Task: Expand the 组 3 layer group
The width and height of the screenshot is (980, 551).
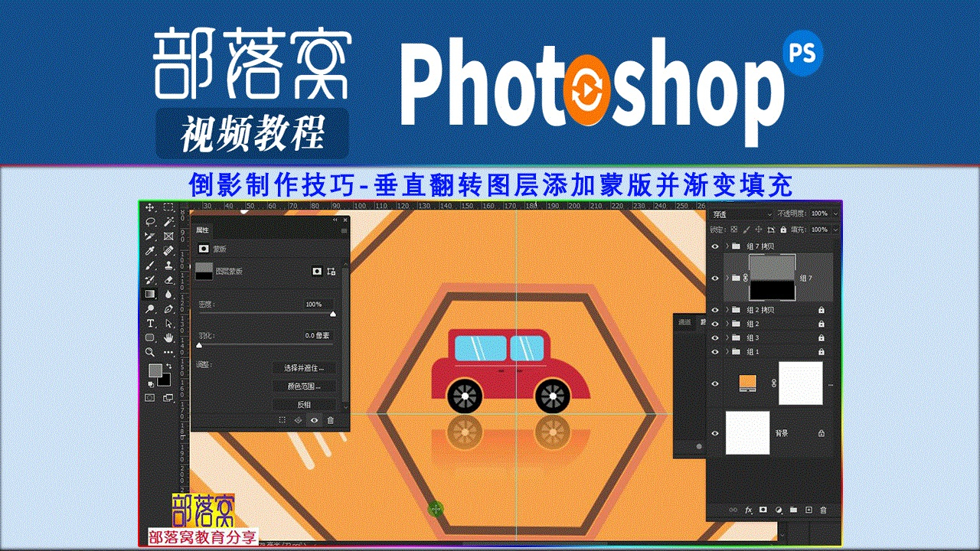Action: [x=727, y=337]
